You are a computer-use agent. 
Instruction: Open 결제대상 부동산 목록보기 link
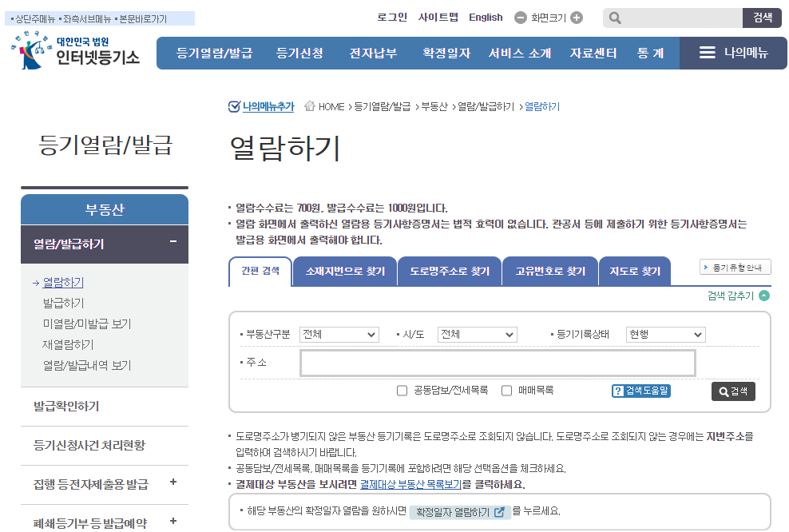tap(410, 485)
